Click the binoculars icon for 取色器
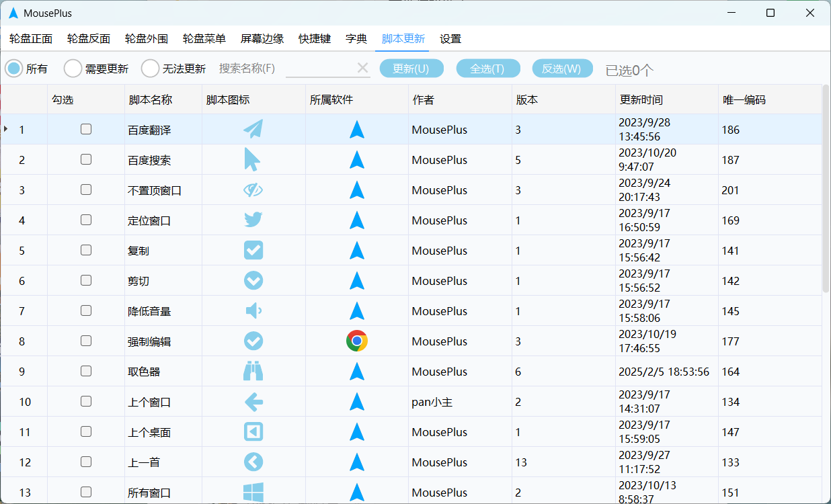 (253, 372)
